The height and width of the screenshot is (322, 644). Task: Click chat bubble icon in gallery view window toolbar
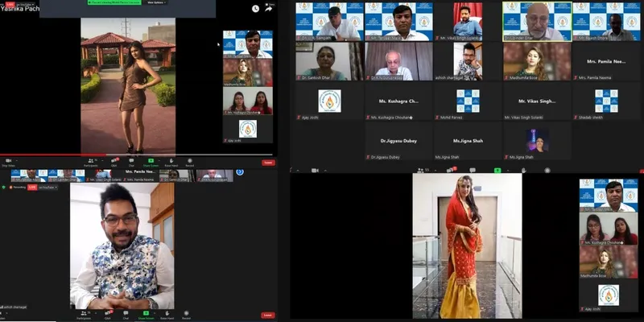click(473, 170)
